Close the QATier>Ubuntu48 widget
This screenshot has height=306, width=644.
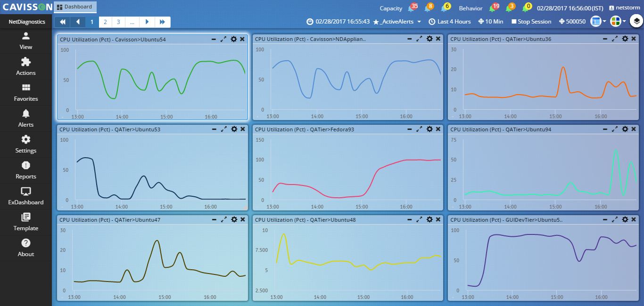click(x=438, y=219)
